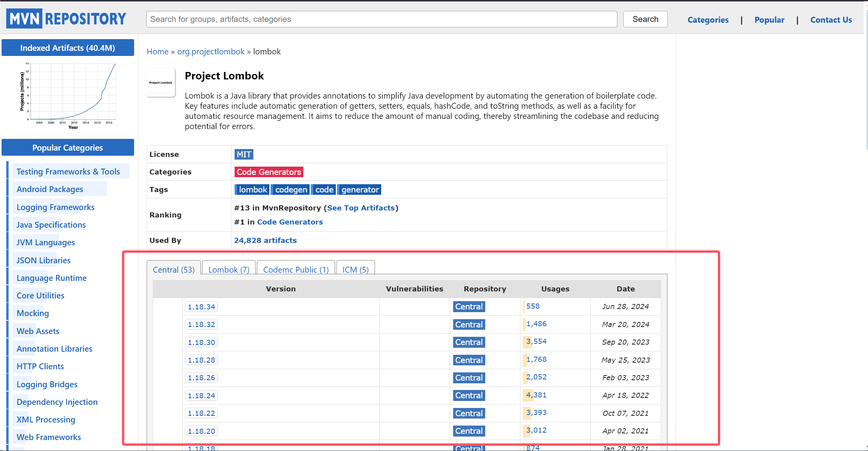Open version 1.18.30 link
Screen dimensions: 868x451
point(201,342)
